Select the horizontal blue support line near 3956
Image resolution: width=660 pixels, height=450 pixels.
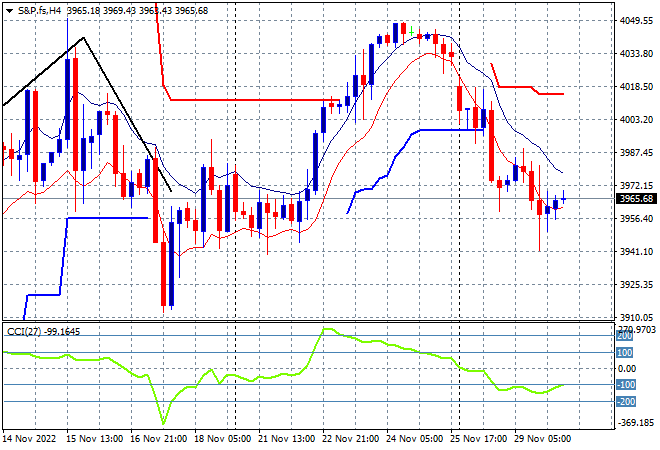click(108, 218)
